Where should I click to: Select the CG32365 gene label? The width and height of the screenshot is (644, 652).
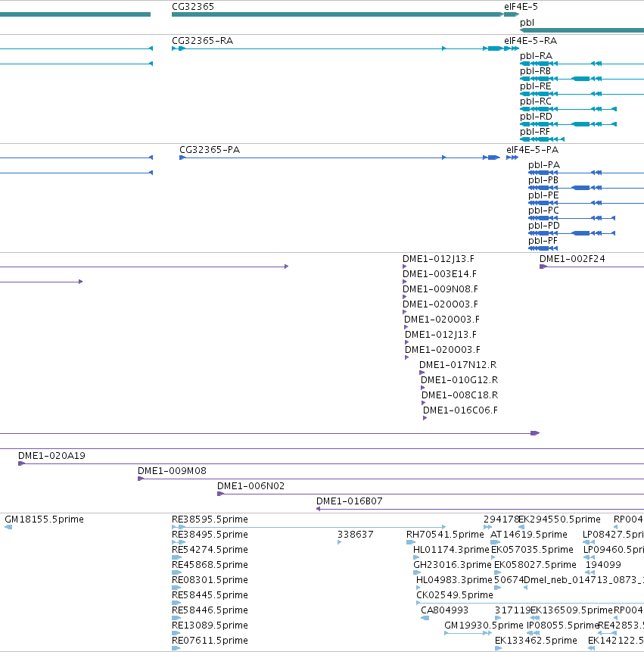[193, 7]
